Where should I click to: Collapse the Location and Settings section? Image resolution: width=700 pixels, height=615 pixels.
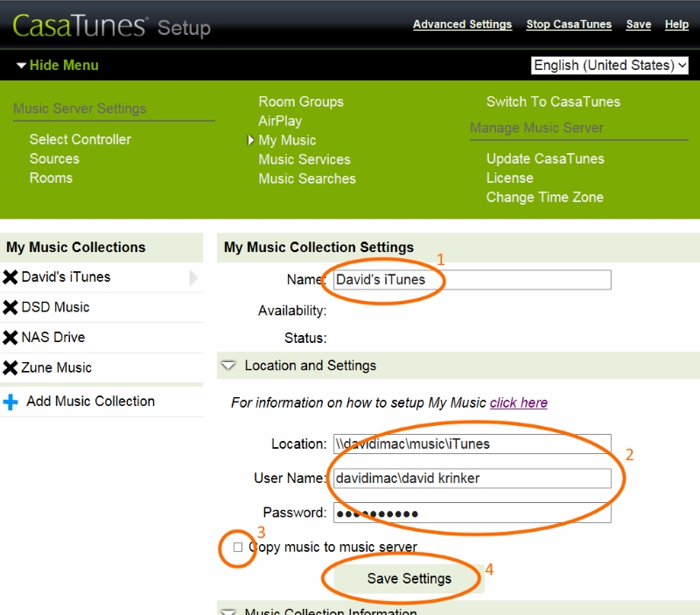[x=228, y=366]
